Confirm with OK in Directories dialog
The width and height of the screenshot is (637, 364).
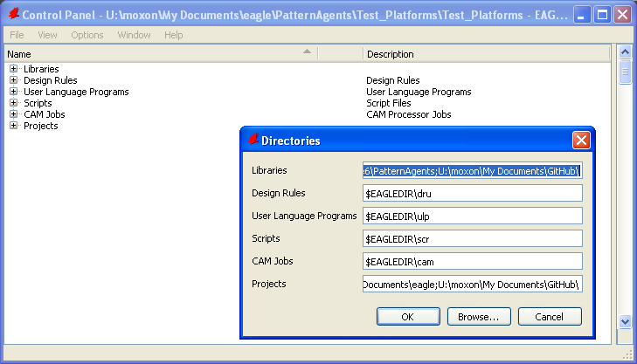pyautogui.click(x=408, y=317)
